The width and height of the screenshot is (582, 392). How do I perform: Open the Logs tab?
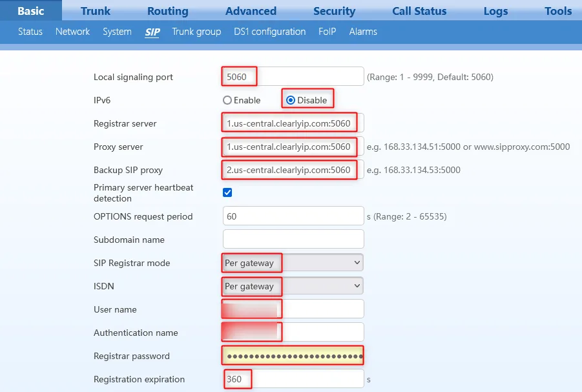[495, 11]
